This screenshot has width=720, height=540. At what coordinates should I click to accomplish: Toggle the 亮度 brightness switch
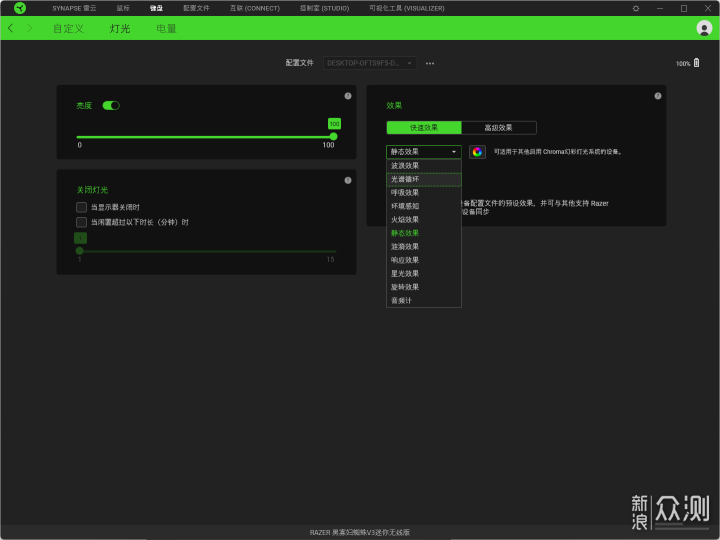[111, 106]
